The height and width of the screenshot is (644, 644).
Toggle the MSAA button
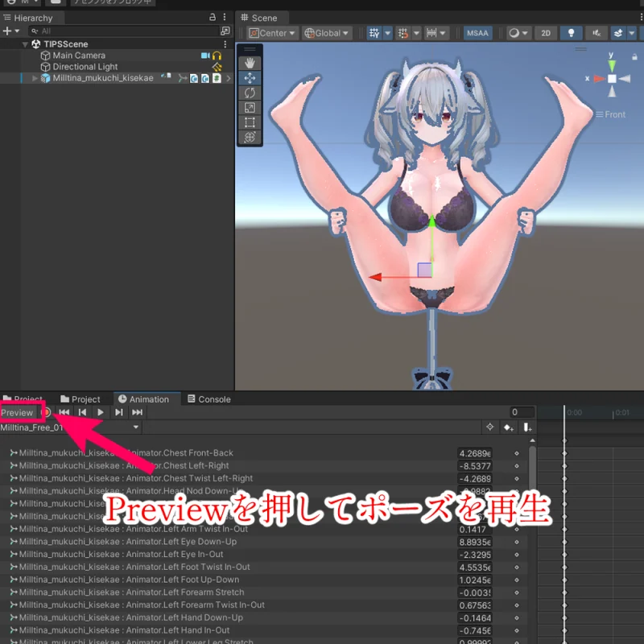(x=477, y=33)
